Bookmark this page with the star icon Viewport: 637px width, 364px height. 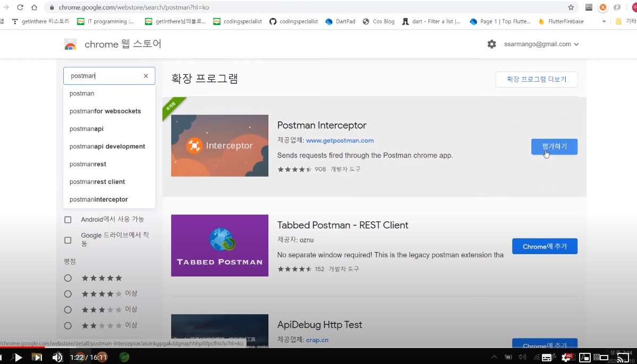571,7
